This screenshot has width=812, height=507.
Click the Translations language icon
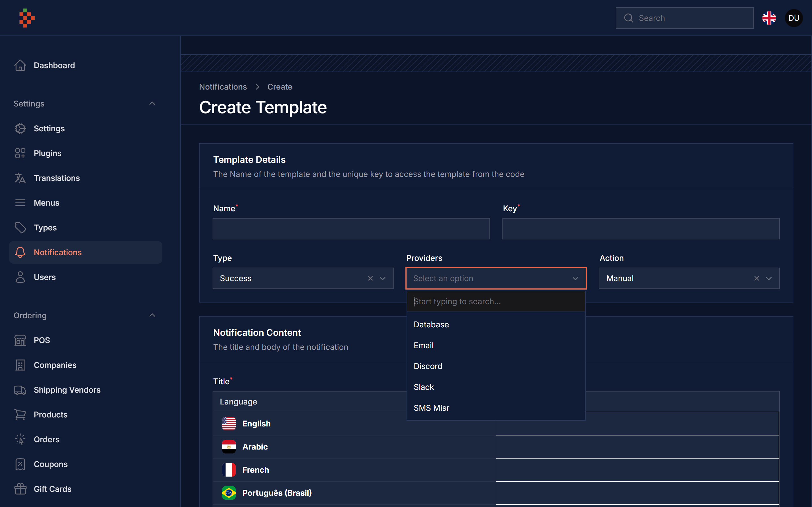[20, 178]
